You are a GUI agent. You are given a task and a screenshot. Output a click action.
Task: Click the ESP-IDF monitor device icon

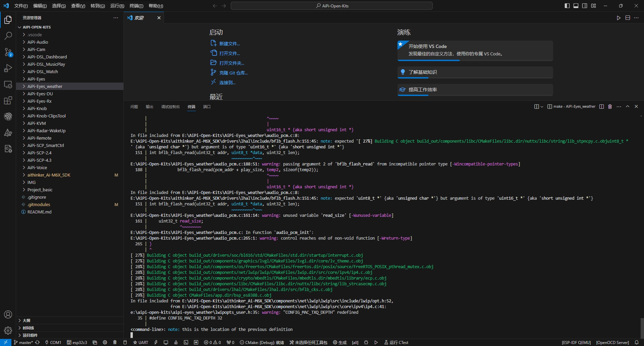(166, 342)
